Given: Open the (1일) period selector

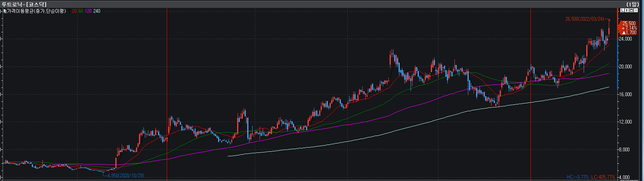Looking at the screenshot, I should [x=633, y=4].
